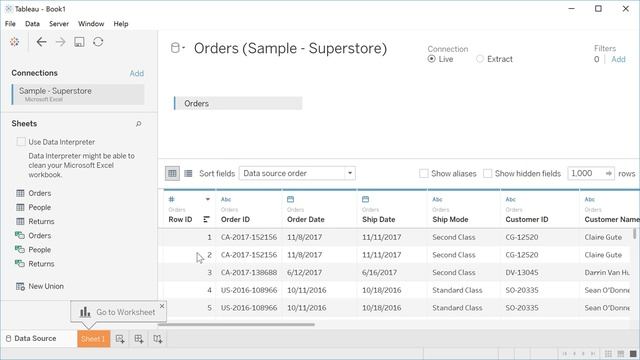This screenshot has width=640, height=360.
Task: Click the Ship Mode Abc type icon
Action: click(437, 199)
